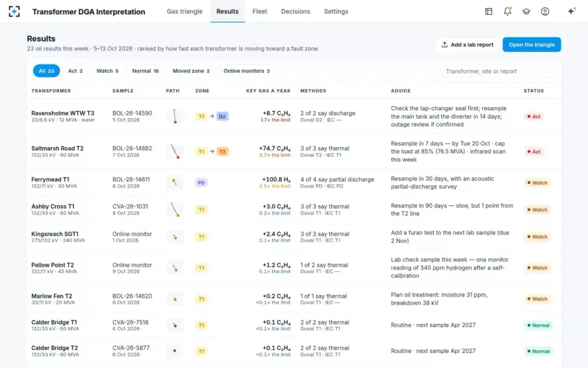Viewport: 588px width, 368px height.
Task: Open the Settings tab
Action: tap(336, 11)
